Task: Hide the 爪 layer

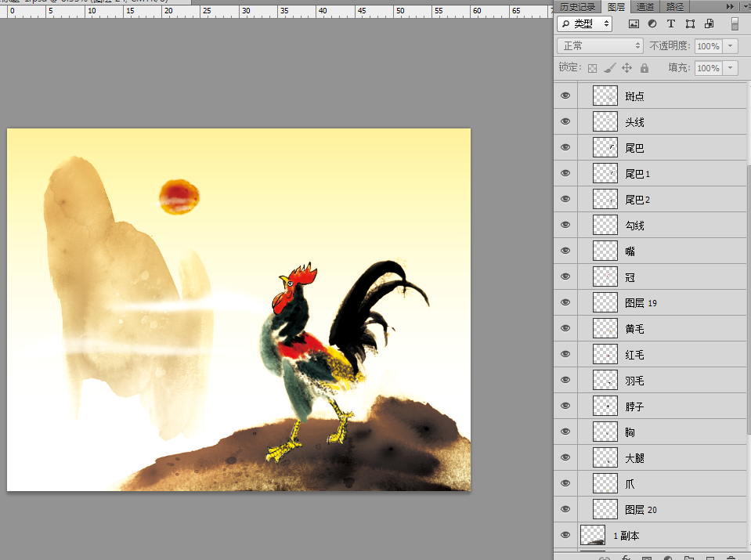Action: pos(565,484)
